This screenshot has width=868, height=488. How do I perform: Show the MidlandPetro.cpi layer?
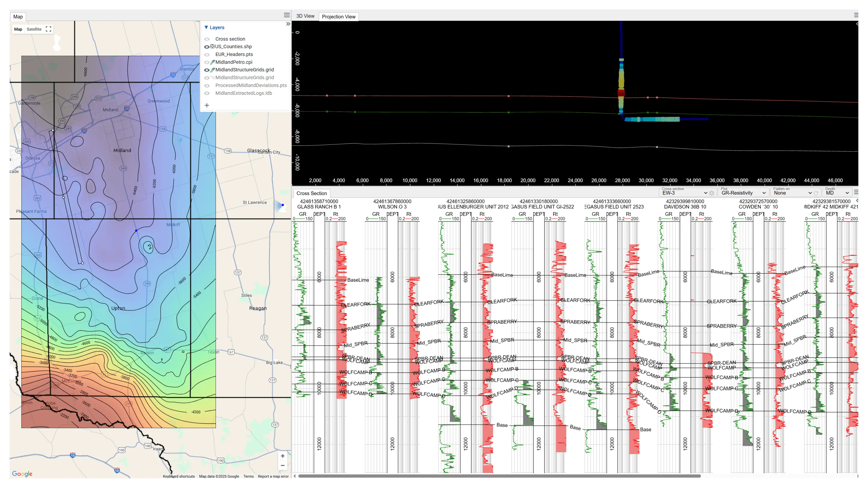tap(207, 62)
